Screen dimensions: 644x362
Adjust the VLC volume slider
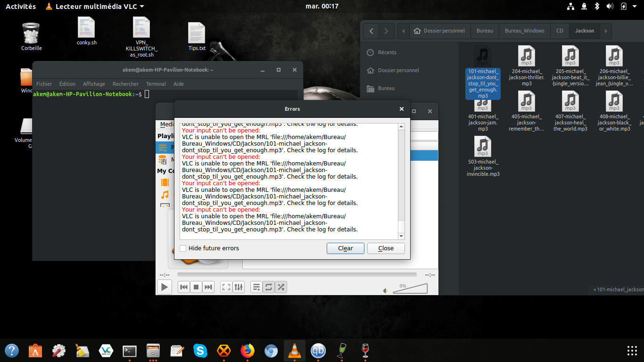[x=410, y=288]
